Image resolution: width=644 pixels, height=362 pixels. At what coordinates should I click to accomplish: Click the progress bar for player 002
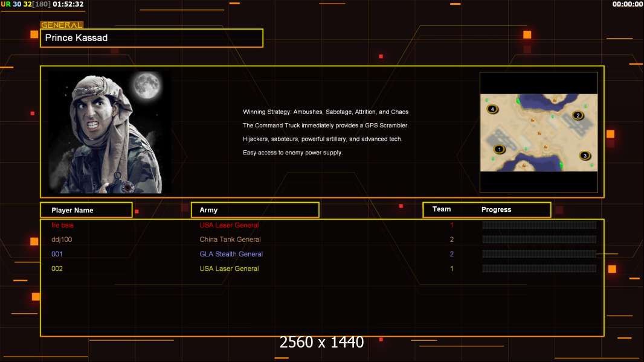click(x=539, y=268)
